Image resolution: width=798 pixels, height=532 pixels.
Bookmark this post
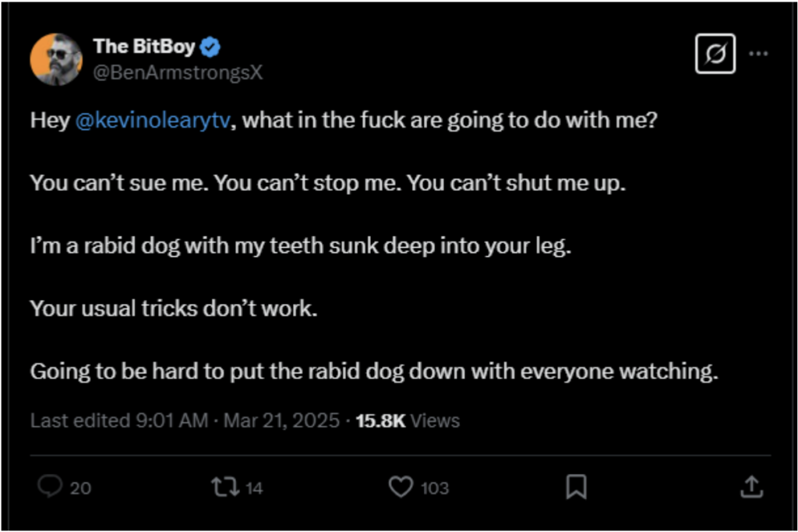point(576,488)
